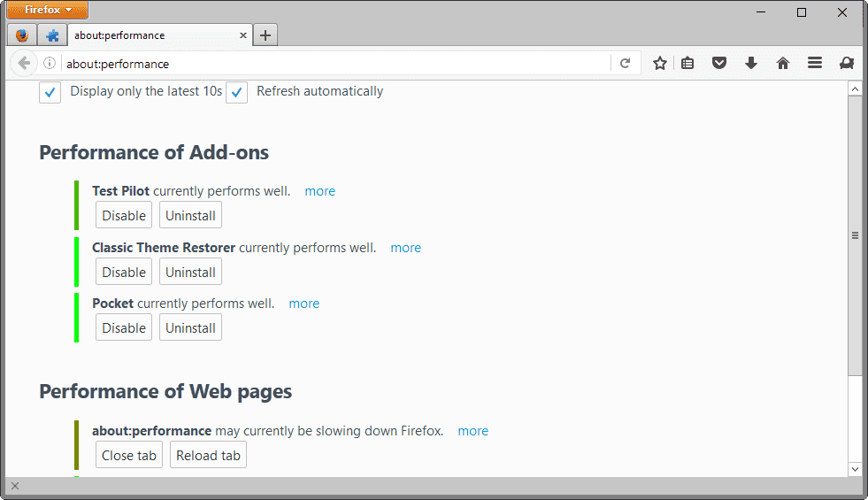Viewport: 868px width, 500px height.
Task: Show more details for Pocket
Action: point(303,304)
